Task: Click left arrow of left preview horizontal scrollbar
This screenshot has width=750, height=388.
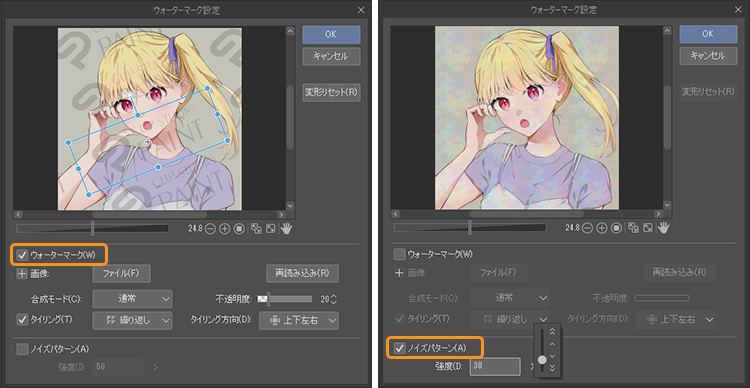Action: [18, 215]
